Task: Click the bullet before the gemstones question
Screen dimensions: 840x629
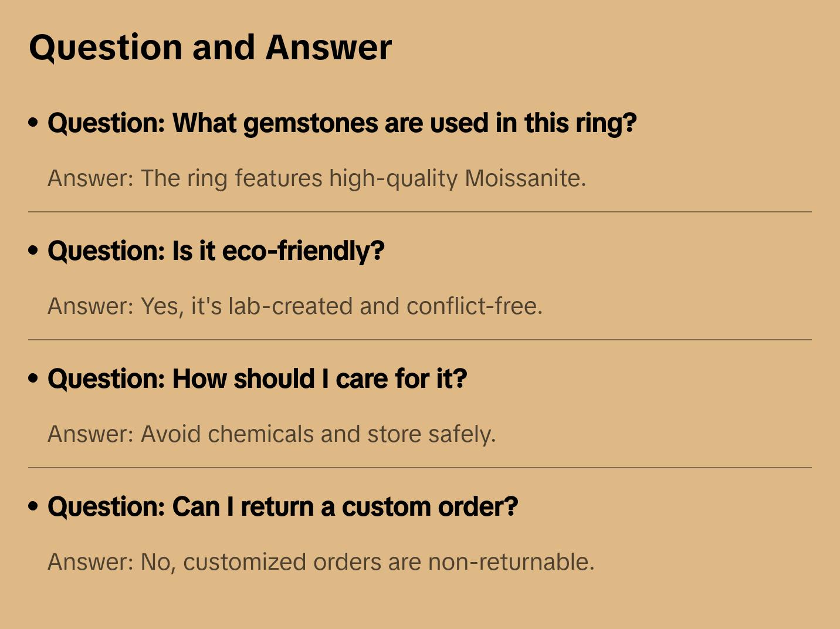Action: point(33,123)
